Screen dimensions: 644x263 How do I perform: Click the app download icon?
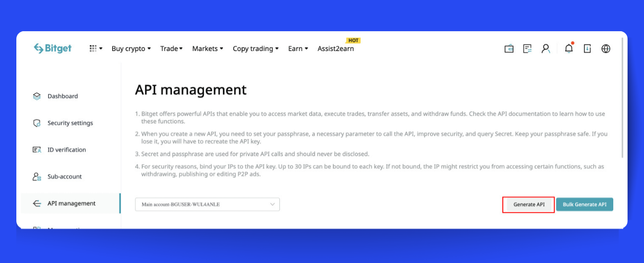[x=587, y=49]
